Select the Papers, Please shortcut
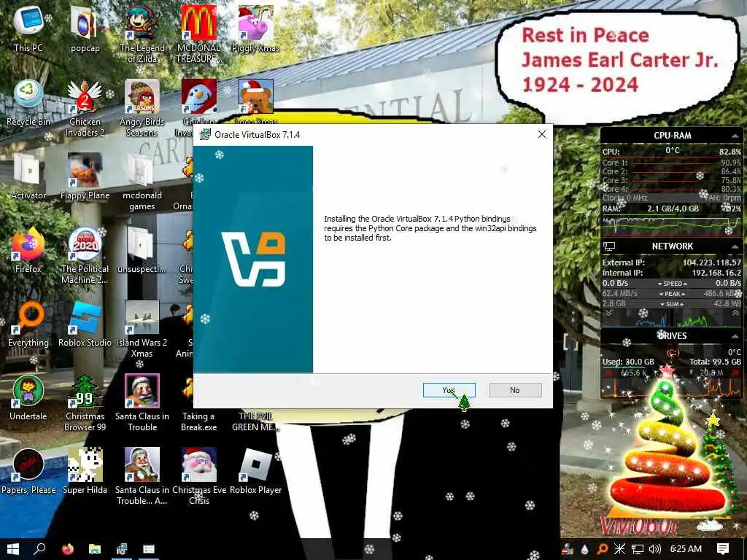Viewport: 747px width, 560px height. click(28, 472)
